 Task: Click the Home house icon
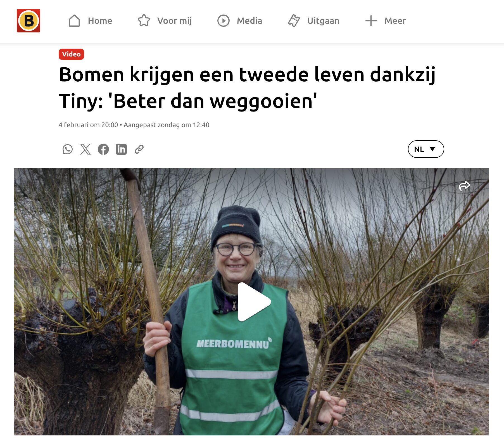coord(74,21)
